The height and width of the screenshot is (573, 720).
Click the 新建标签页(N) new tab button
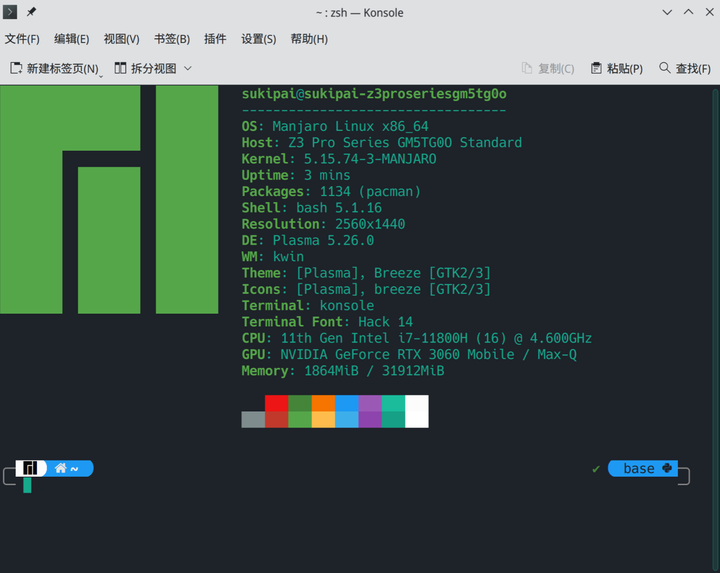coord(55,68)
